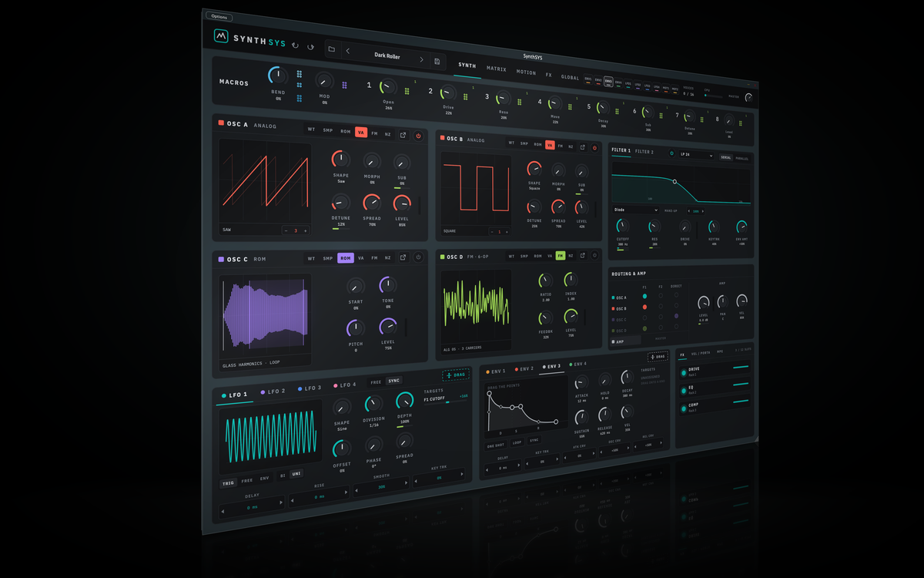The image size is (924, 578).
Task: Toggle the EQ effect power icon
Action: point(685,391)
